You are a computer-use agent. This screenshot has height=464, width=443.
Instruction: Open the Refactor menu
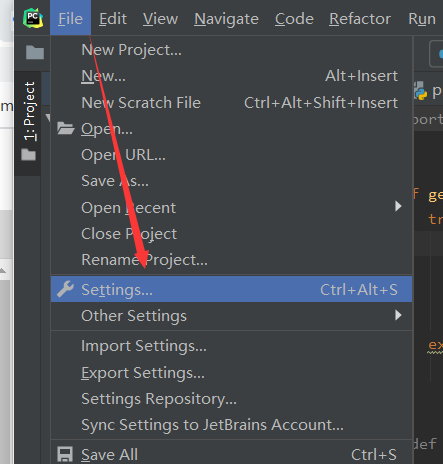[x=360, y=19]
